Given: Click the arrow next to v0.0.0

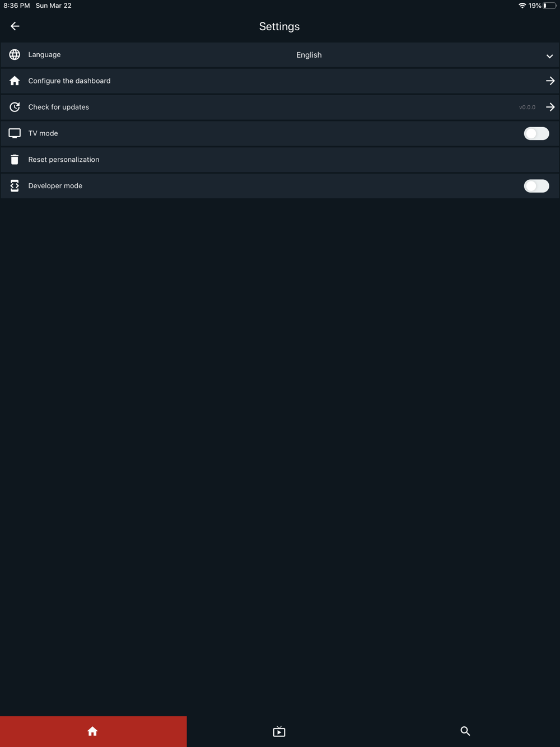Looking at the screenshot, I should pyautogui.click(x=550, y=107).
